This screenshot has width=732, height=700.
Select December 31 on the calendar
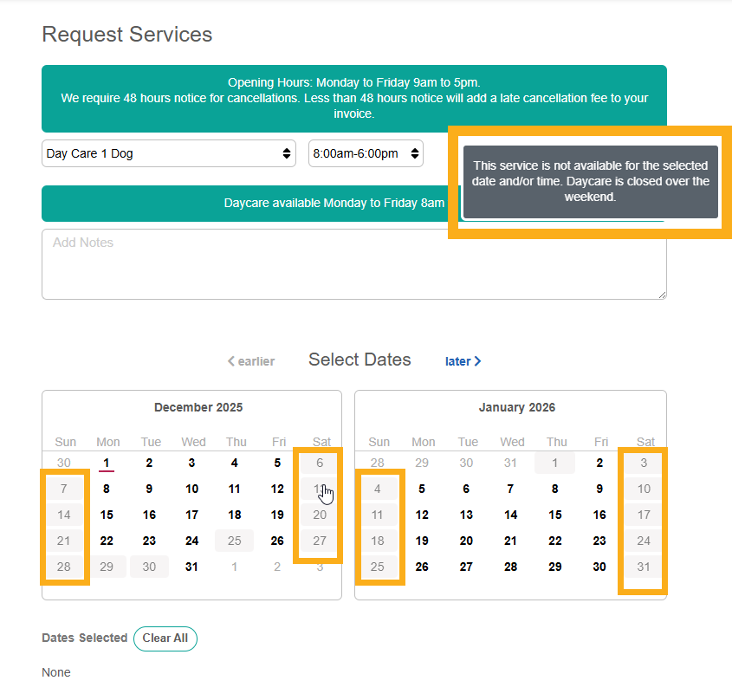coord(191,567)
